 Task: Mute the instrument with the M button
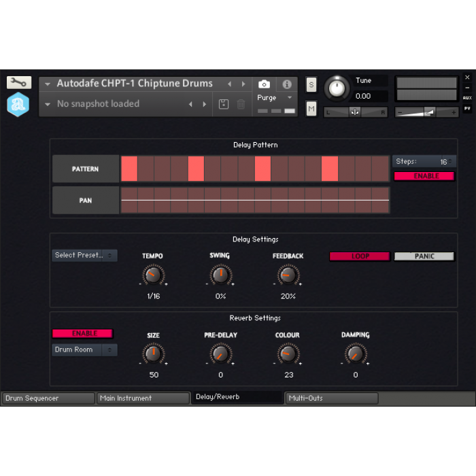pos(311,109)
